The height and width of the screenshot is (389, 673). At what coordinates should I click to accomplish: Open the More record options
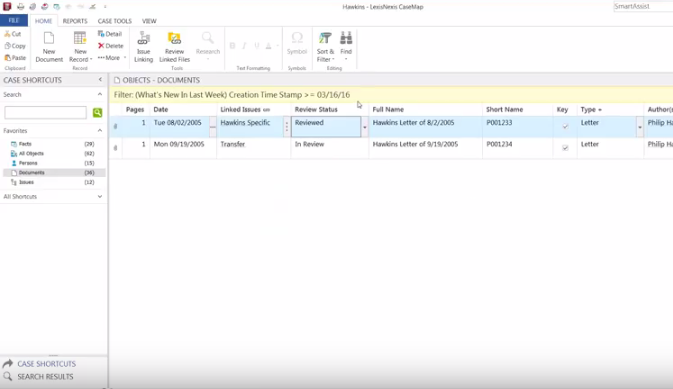pyautogui.click(x=112, y=58)
